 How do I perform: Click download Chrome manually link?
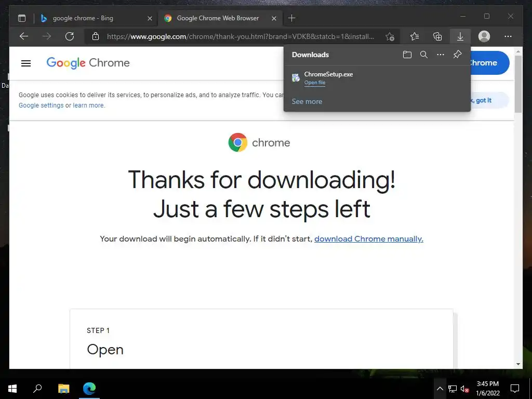tap(369, 239)
